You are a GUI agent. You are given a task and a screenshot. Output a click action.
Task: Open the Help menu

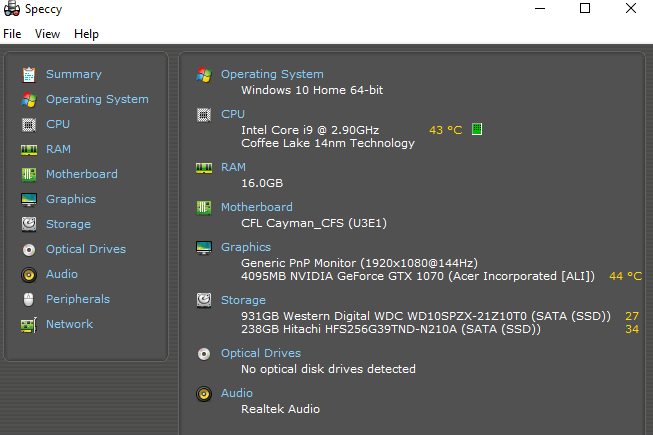point(86,34)
